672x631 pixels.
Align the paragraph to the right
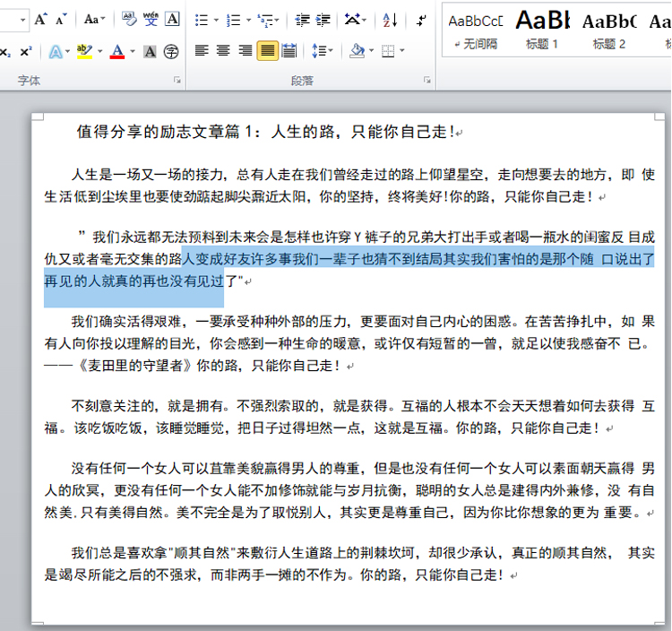[x=246, y=50]
